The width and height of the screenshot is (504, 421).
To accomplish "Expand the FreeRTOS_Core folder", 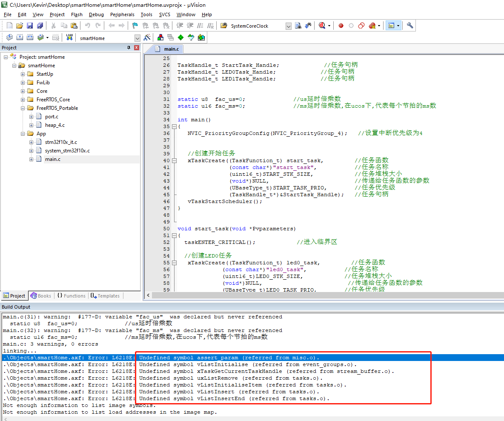I will click(x=23, y=99).
